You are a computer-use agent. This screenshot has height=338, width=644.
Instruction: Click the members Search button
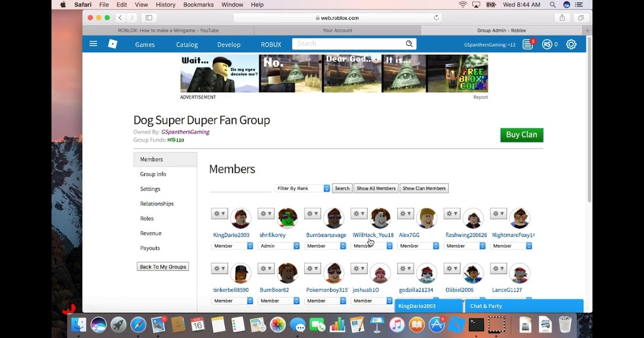(x=342, y=188)
